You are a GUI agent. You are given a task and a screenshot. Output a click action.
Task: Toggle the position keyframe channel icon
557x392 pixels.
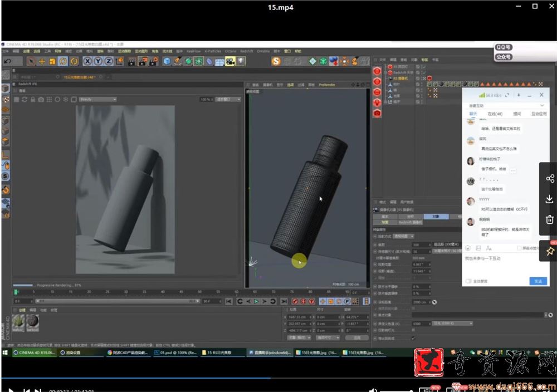(323, 301)
